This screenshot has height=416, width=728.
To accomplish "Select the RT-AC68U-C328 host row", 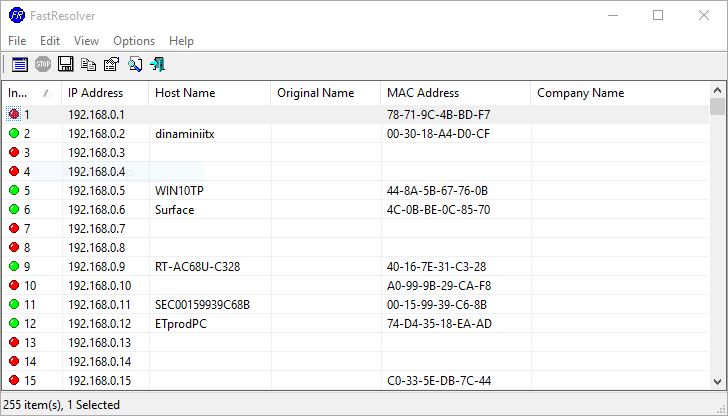I will (x=355, y=266).
